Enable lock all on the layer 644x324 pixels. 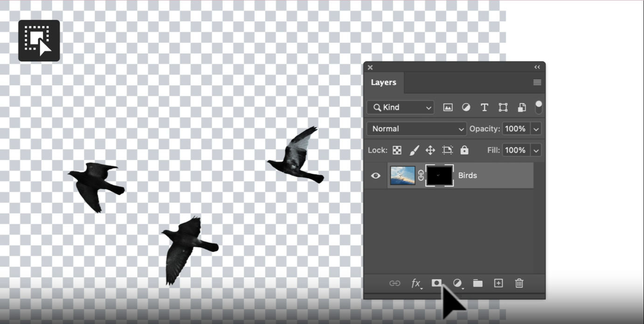(464, 150)
